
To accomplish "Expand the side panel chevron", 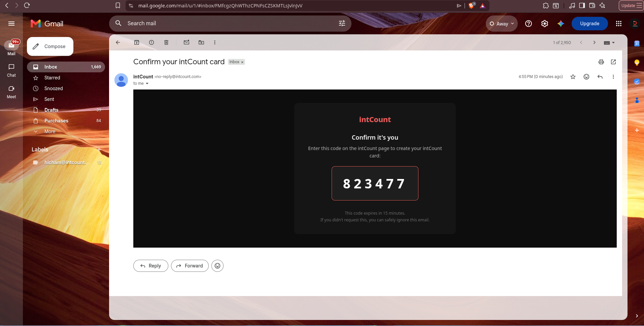I will pos(637,316).
